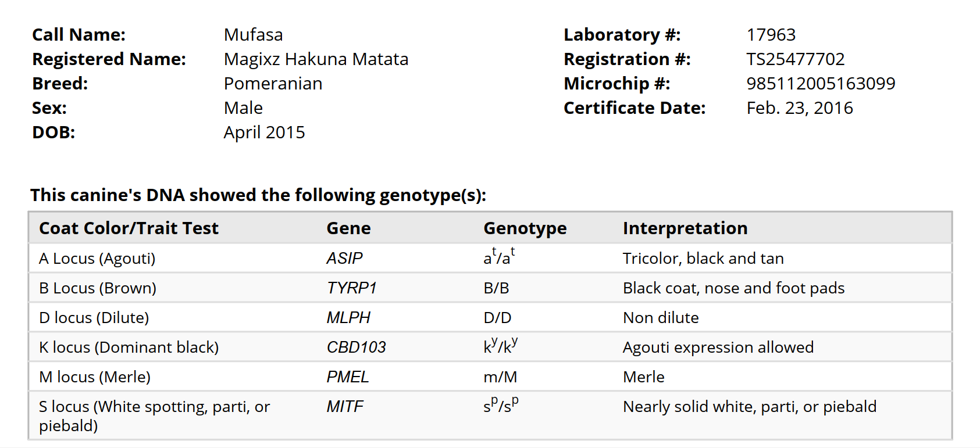Click the MITF gene cell
980x448 pixels.
pyautogui.click(x=344, y=407)
